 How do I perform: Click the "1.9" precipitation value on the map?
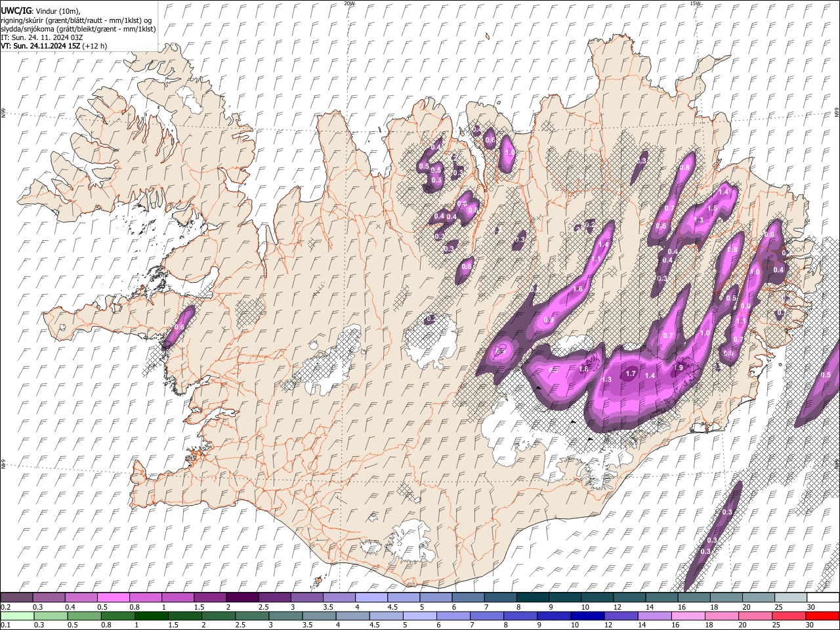(x=679, y=367)
